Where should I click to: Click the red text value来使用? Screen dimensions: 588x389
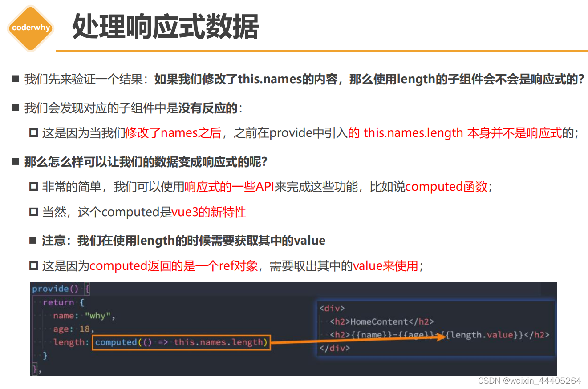click(385, 266)
